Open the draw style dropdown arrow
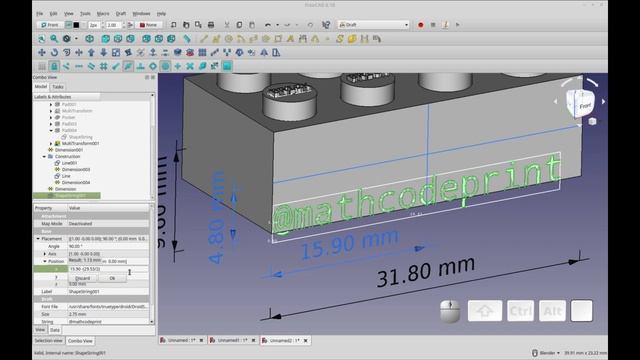Viewport: 640px width, 360px height. click(x=76, y=39)
